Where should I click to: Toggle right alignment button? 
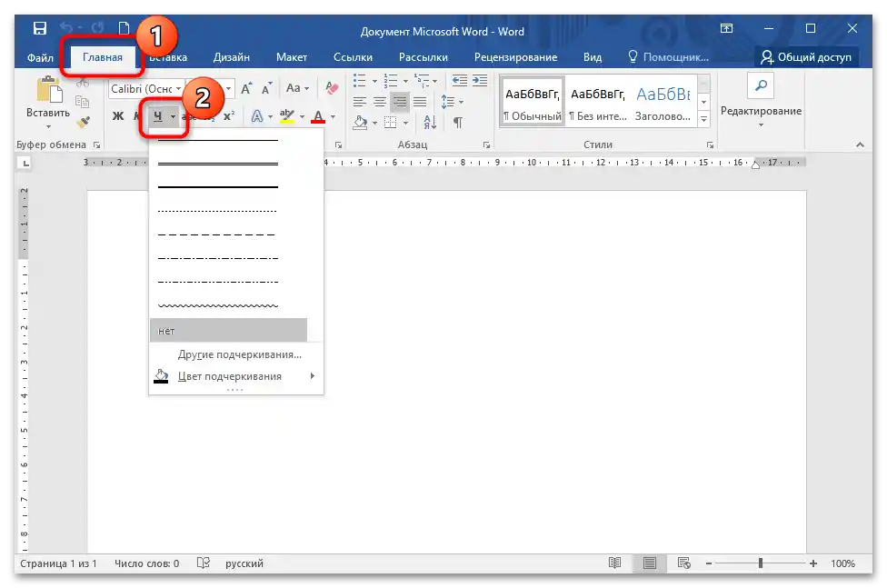click(x=400, y=102)
